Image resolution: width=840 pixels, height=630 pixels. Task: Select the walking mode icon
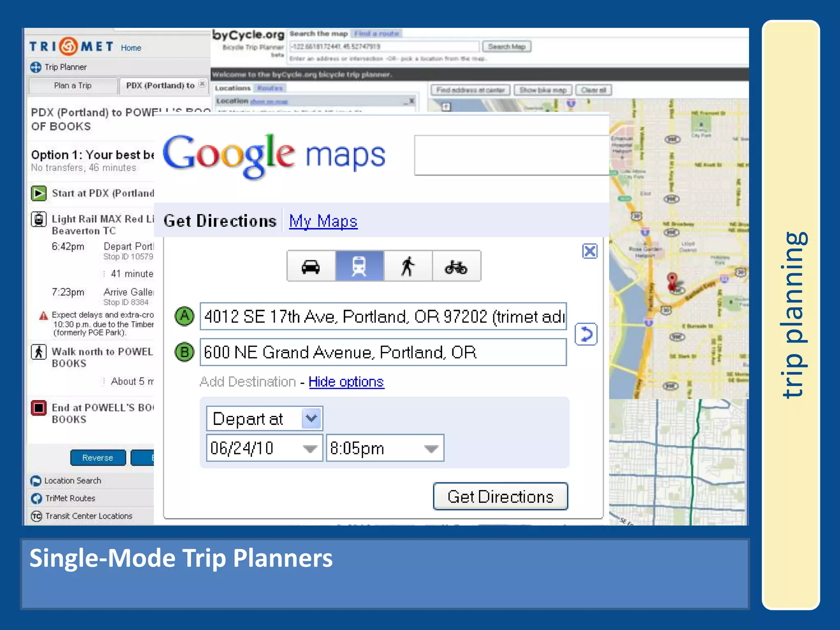pyautogui.click(x=408, y=267)
